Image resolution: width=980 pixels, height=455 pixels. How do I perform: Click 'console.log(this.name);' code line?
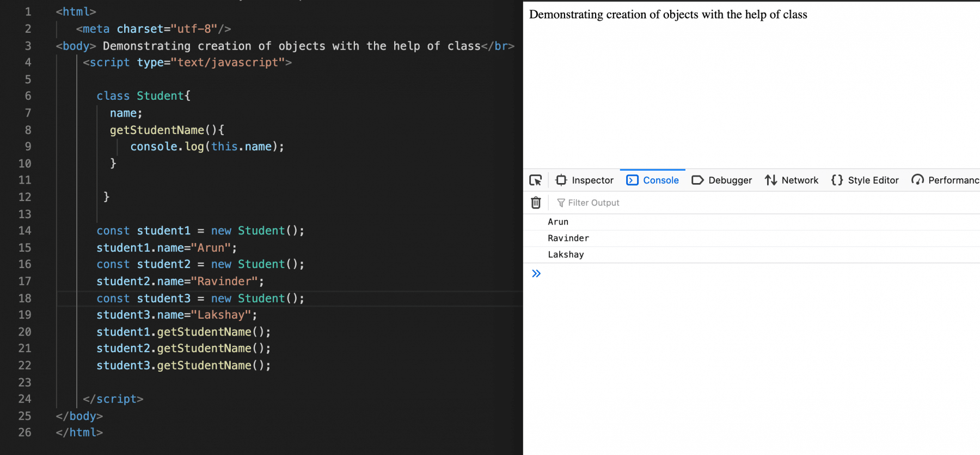point(207,147)
